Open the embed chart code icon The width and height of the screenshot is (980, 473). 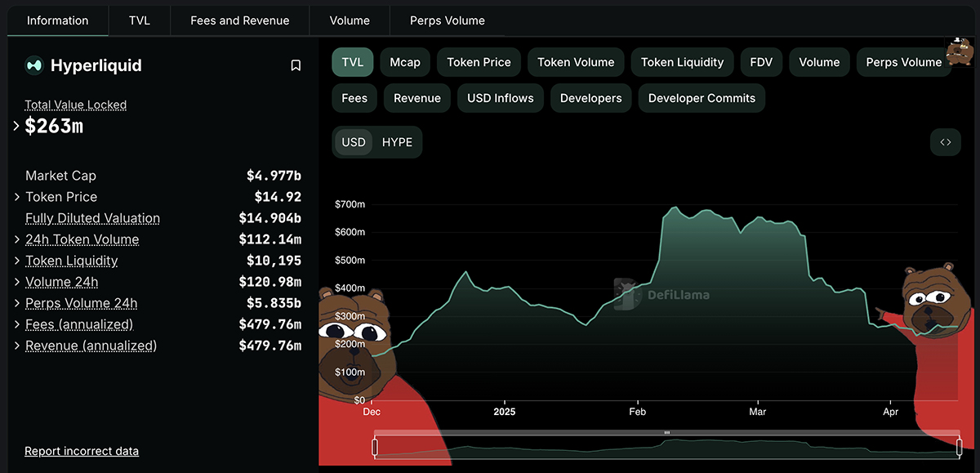click(x=946, y=142)
